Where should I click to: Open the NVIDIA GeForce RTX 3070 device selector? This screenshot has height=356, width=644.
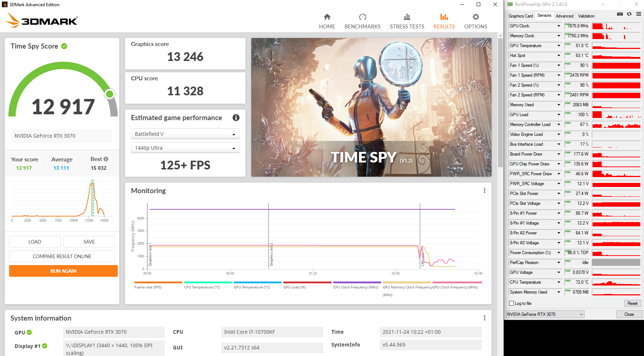coord(545,314)
